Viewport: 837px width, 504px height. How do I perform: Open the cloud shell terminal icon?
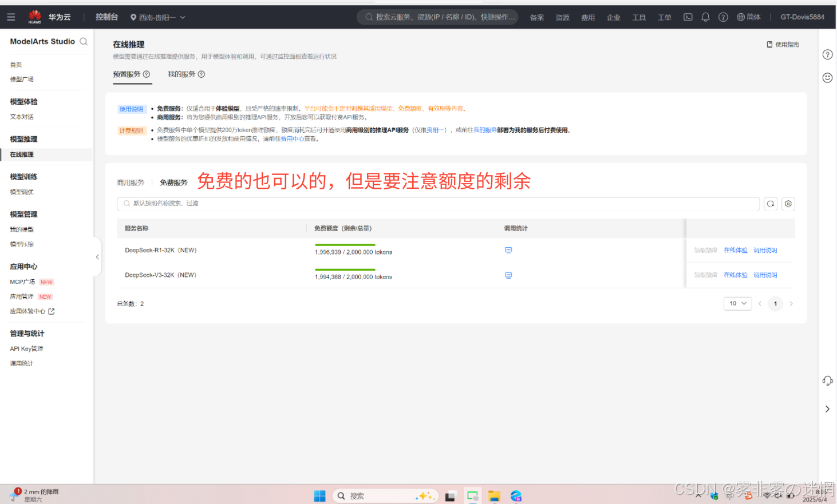[688, 17]
